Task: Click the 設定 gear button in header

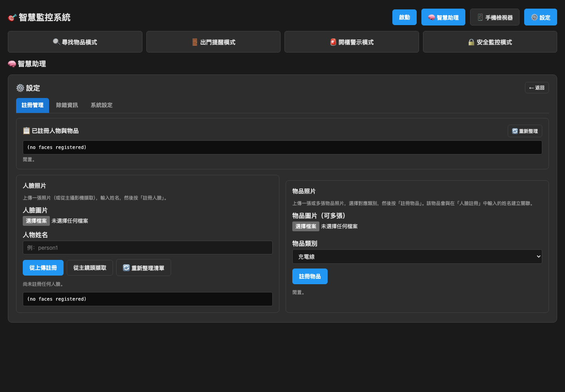Action: [x=540, y=17]
